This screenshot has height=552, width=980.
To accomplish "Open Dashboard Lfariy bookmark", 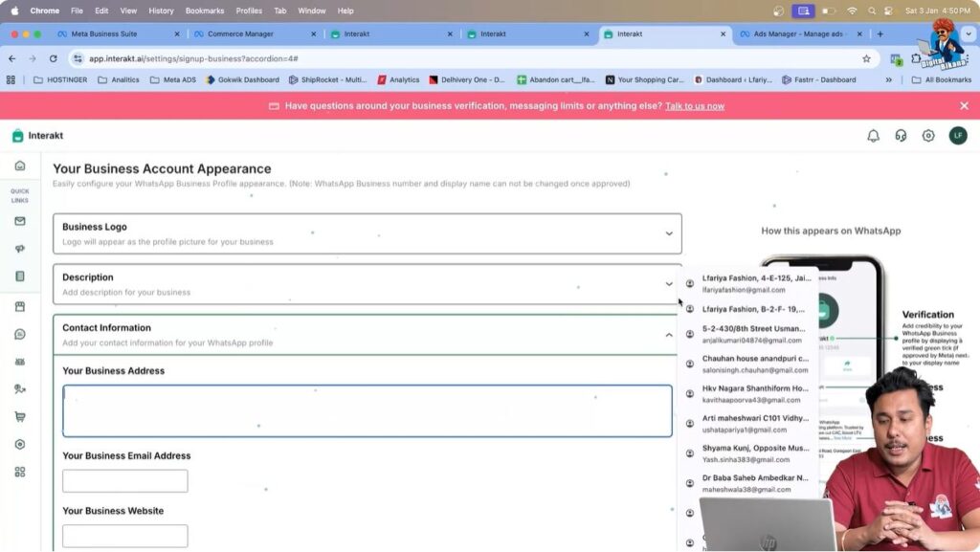I will [x=733, y=80].
